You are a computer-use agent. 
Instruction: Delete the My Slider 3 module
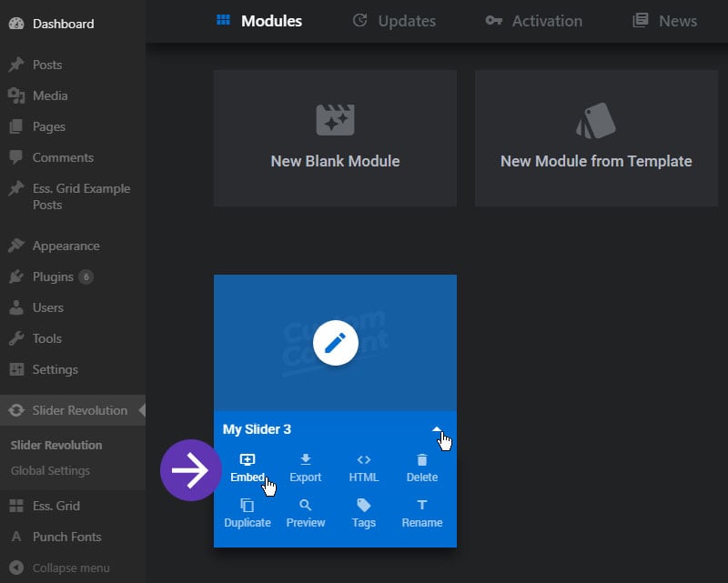tap(422, 468)
